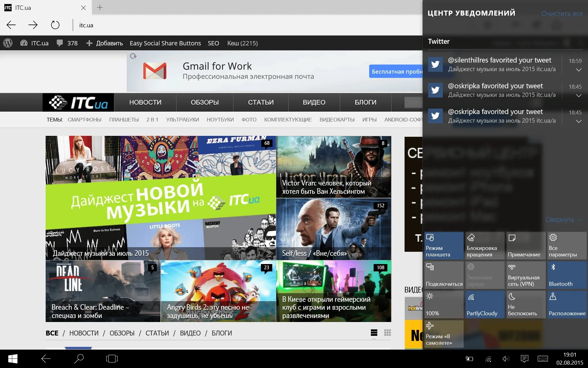Open the БЛОГИ main navigation tab
The height and width of the screenshot is (368, 588).
pos(366,102)
